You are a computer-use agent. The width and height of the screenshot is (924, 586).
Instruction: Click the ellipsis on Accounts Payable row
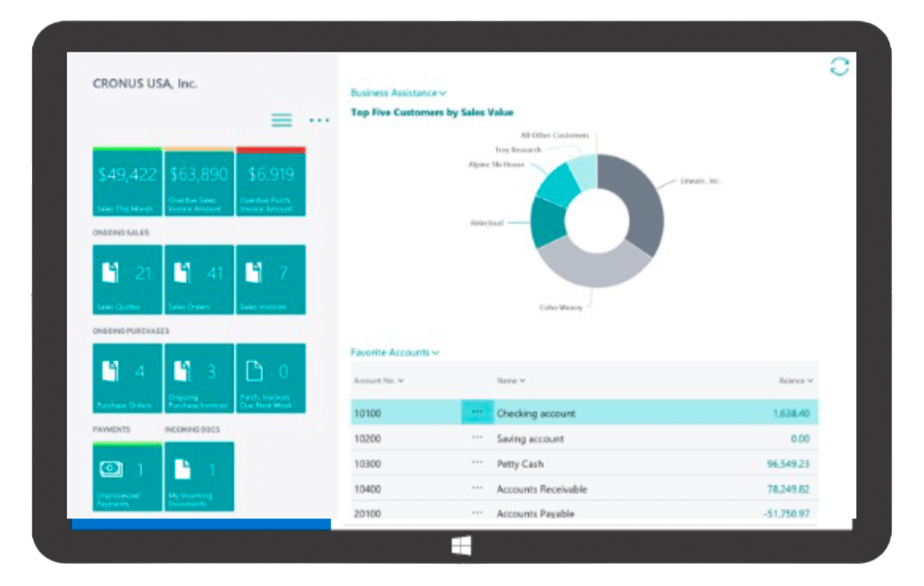point(477,513)
